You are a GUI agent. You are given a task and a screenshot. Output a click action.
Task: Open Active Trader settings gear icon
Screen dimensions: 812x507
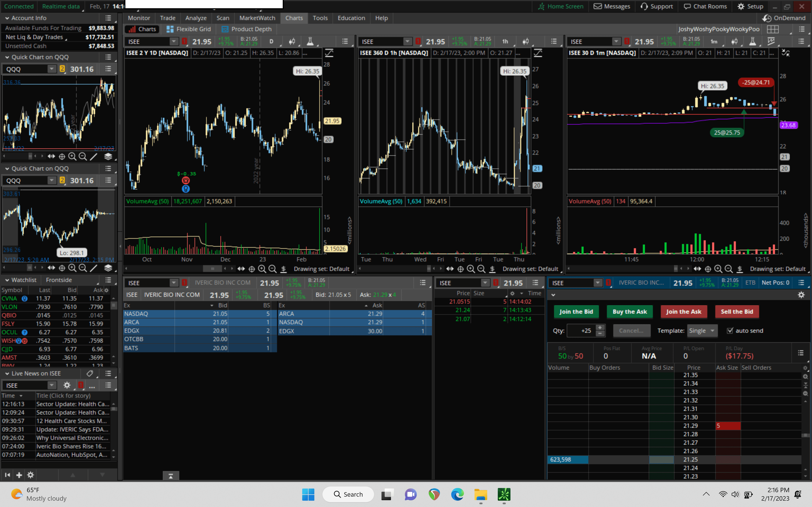pos(801,295)
